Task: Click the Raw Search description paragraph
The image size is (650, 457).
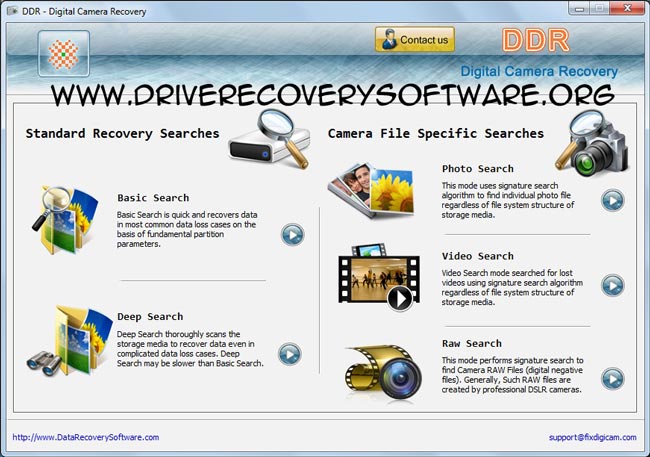Action: point(512,375)
